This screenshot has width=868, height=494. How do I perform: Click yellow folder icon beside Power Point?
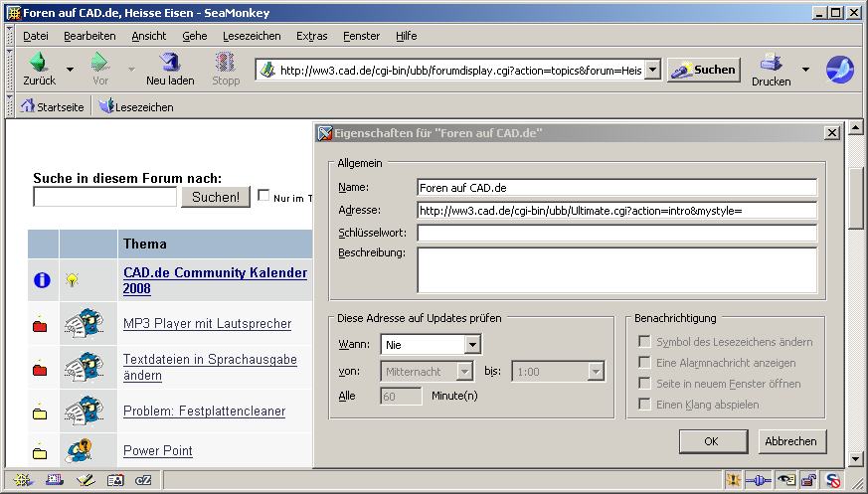[x=40, y=452]
